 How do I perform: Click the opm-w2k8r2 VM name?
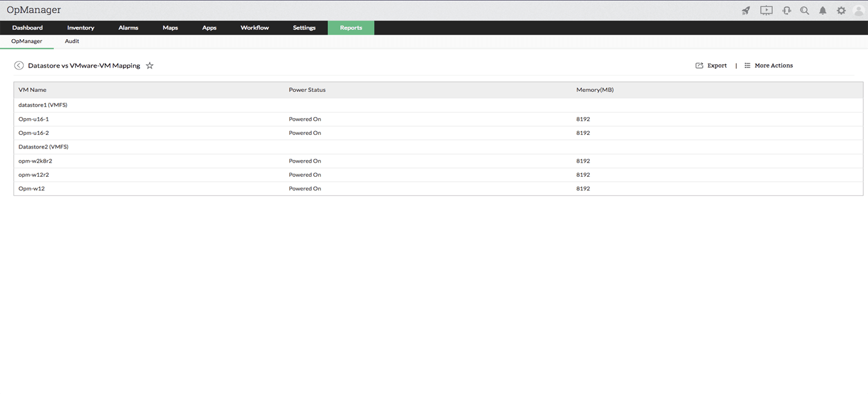(x=35, y=161)
